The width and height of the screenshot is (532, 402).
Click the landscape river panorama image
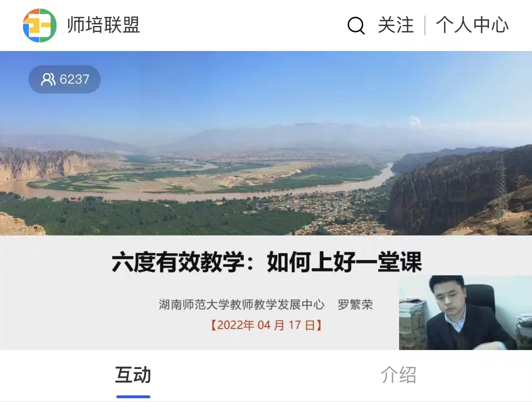(x=266, y=143)
